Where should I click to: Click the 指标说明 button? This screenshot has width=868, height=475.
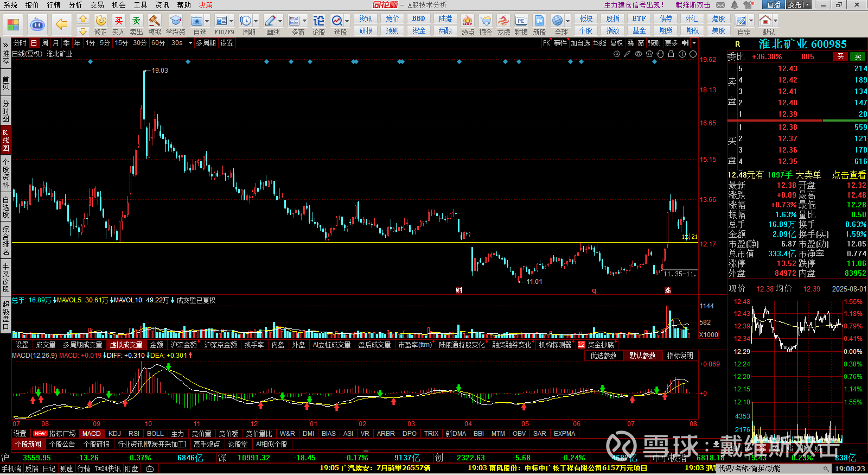click(680, 356)
